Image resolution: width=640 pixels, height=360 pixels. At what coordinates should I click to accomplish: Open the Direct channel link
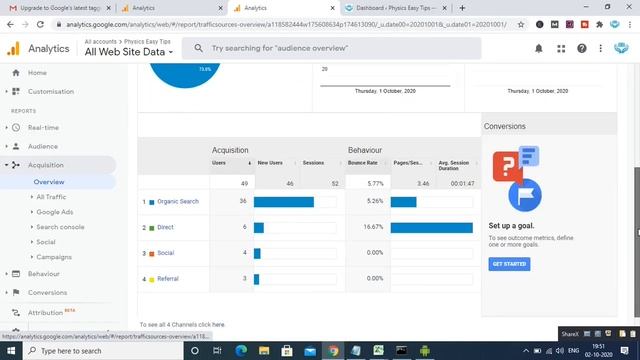[165, 227]
